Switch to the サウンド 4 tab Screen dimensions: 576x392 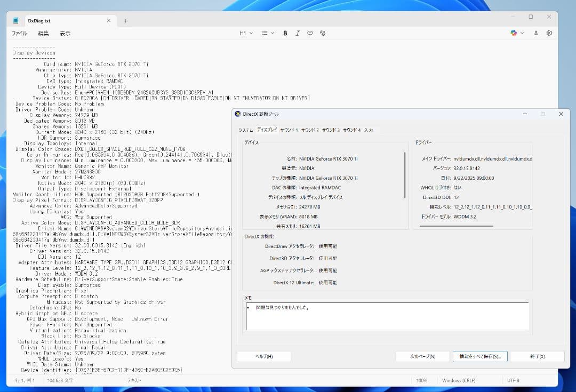[352, 130]
